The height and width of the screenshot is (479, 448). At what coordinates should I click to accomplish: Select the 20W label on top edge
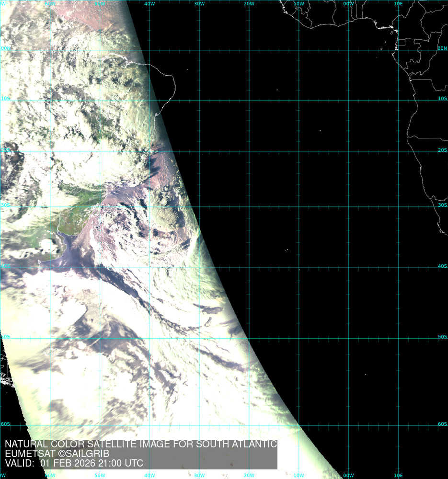pos(249,3)
